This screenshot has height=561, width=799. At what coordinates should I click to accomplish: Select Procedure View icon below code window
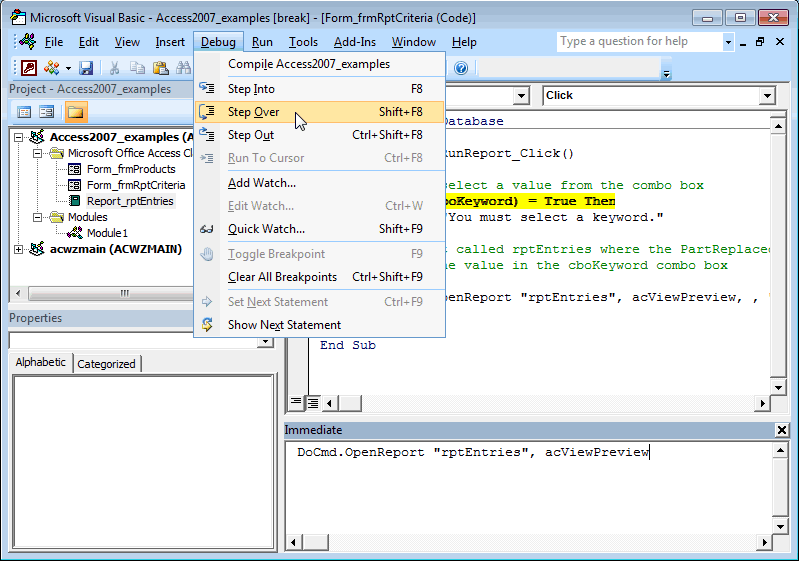click(x=296, y=403)
